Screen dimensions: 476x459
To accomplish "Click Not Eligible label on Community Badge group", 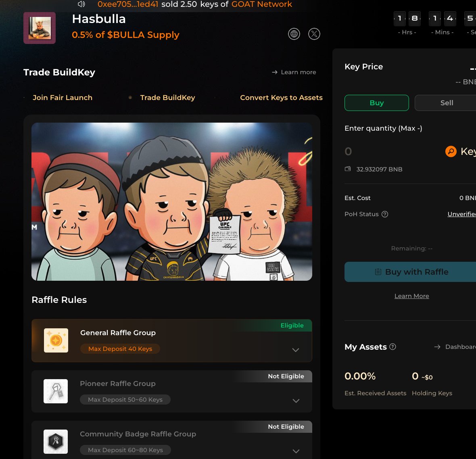I will click(286, 426).
